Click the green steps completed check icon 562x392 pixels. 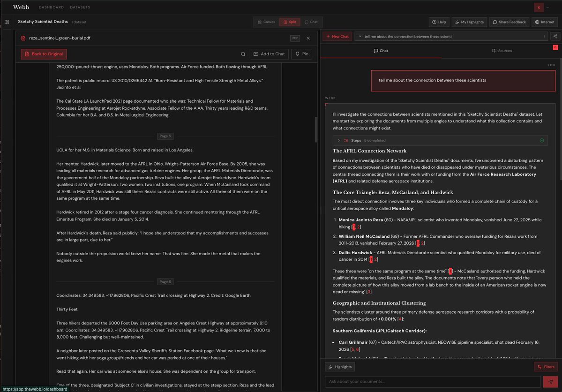pos(541,141)
